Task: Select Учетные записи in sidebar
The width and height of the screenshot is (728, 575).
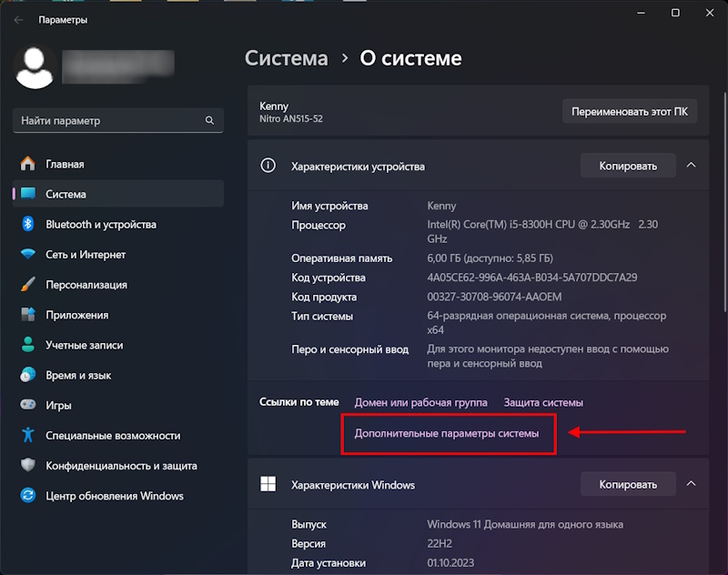Action: [118, 345]
